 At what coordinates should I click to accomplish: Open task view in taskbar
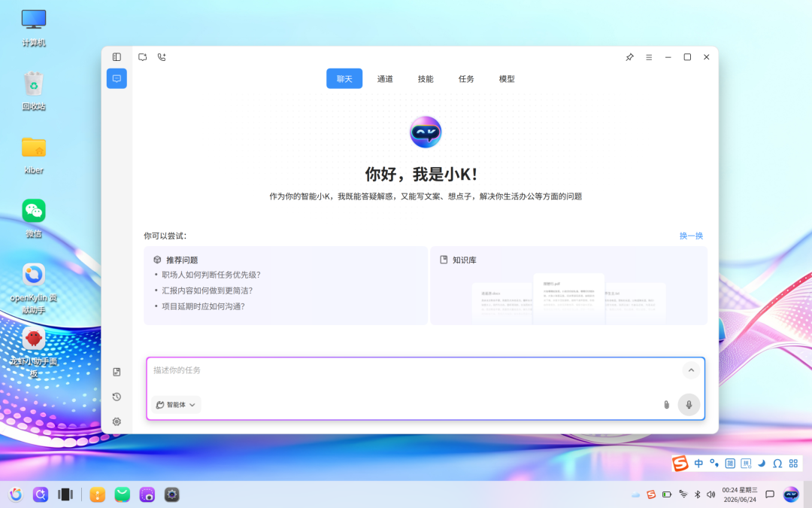65,494
